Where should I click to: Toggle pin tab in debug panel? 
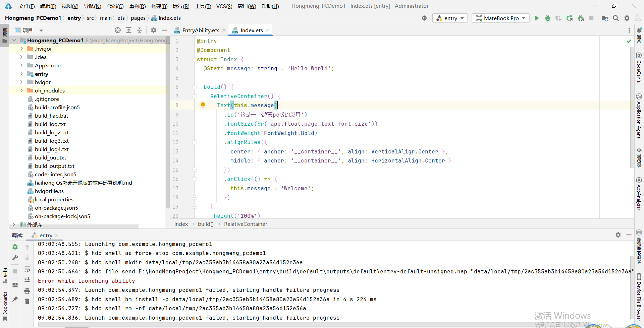tap(15, 299)
